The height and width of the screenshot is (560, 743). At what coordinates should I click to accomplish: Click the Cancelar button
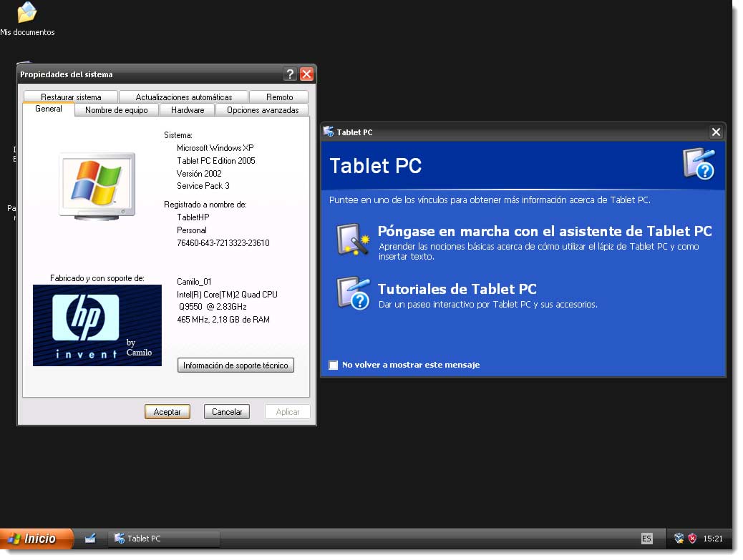227,412
